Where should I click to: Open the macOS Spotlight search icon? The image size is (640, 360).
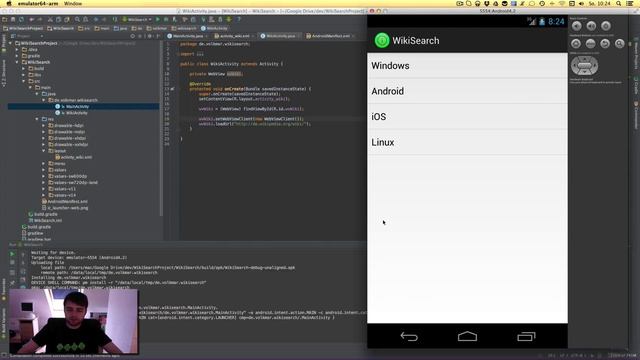coord(619,3)
